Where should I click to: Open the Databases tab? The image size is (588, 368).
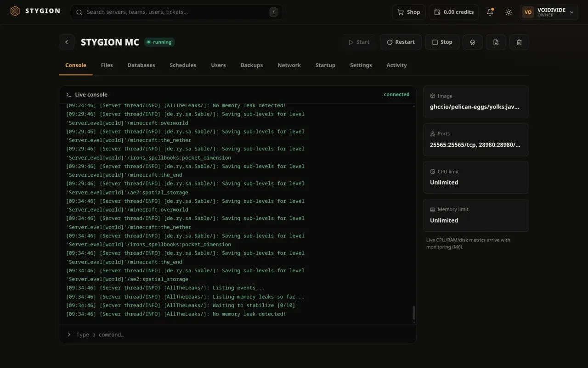pyautogui.click(x=141, y=65)
